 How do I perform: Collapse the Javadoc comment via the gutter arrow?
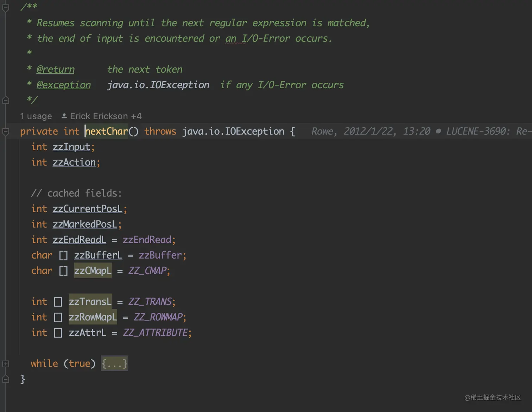[x=6, y=7]
